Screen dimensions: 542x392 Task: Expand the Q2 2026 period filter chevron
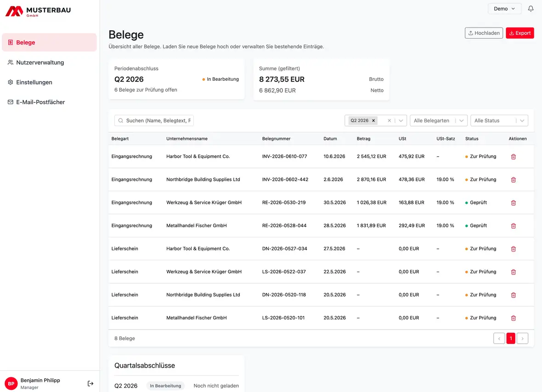[401, 121]
